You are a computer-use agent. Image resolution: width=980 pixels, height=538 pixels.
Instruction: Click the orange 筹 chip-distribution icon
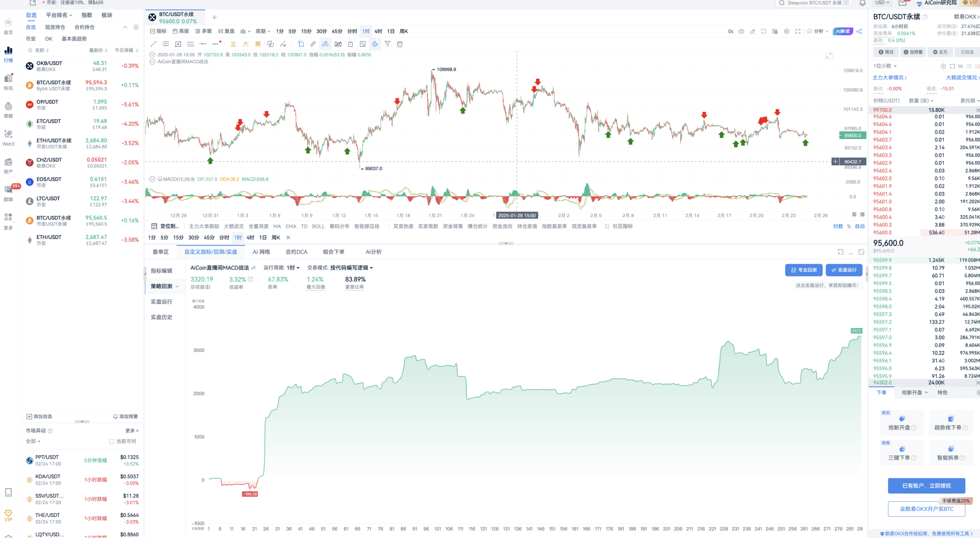pyautogui.click(x=258, y=44)
